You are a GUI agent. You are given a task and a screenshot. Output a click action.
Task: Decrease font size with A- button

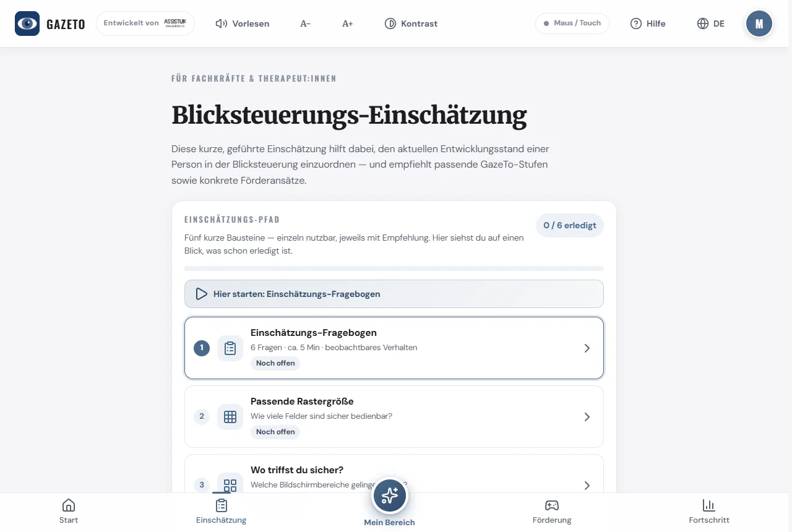tap(306, 24)
